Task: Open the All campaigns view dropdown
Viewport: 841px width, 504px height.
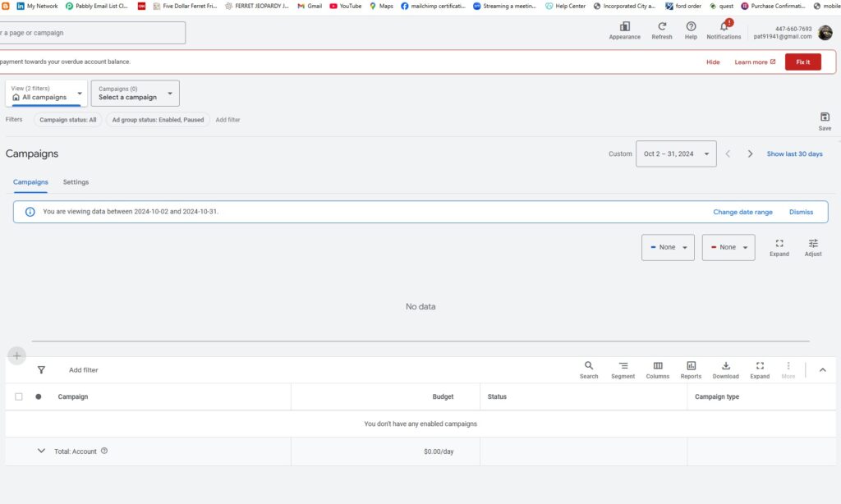Action: tap(47, 94)
